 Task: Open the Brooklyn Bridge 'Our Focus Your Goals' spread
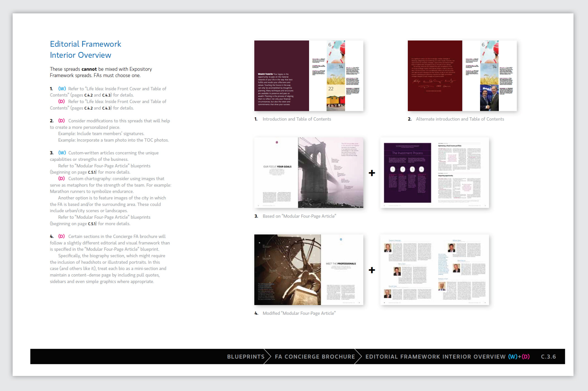[309, 172]
